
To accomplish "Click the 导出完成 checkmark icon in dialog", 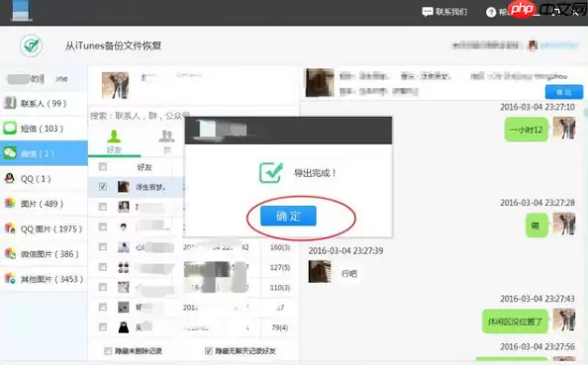I will [271, 172].
